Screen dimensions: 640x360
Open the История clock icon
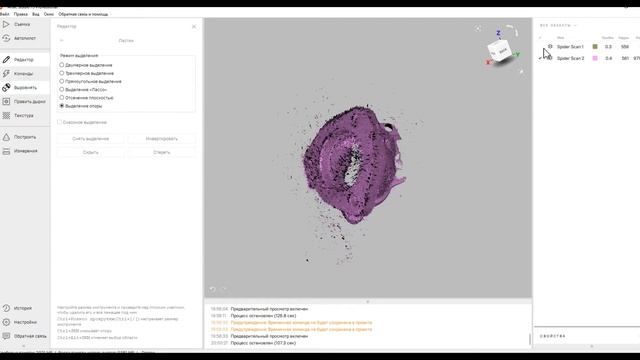tap(6, 308)
